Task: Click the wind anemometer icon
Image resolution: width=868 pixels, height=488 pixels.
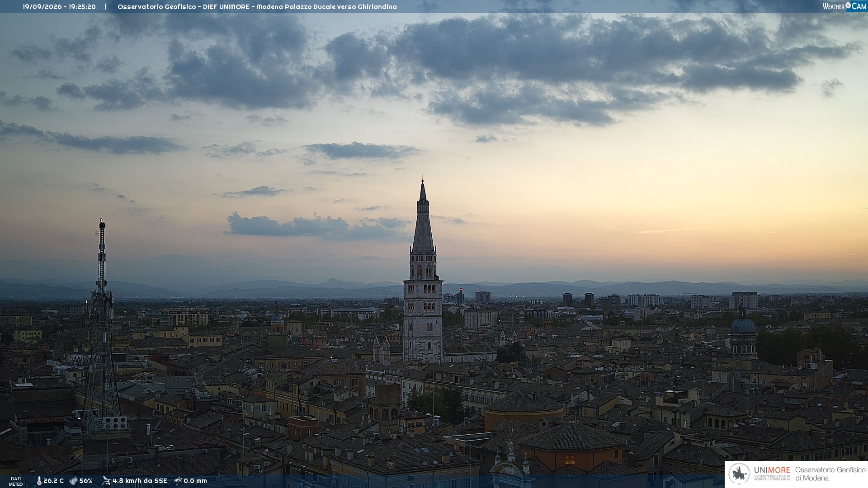Action: point(106,481)
